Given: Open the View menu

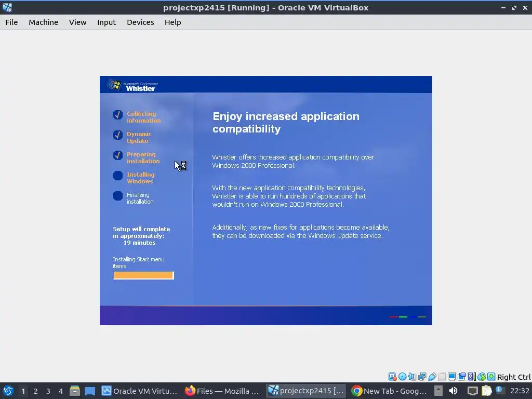Looking at the screenshot, I should pos(78,22).
